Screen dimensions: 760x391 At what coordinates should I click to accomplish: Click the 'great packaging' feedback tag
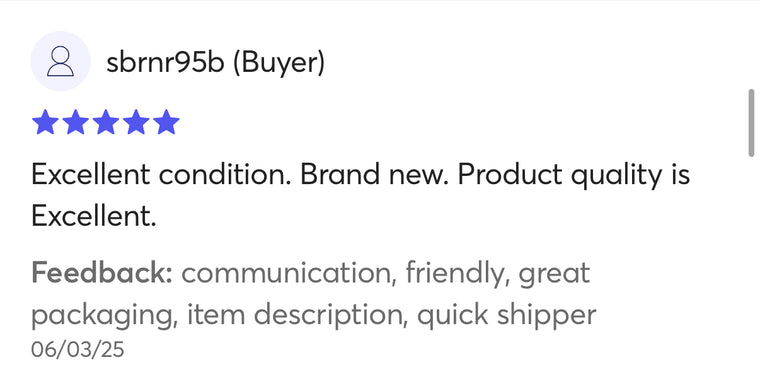[311, 295]
